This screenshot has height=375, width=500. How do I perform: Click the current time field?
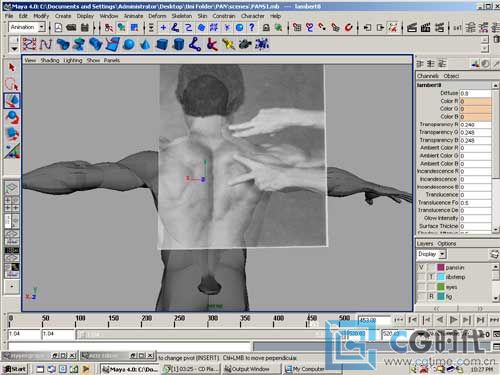coord(374,320)
